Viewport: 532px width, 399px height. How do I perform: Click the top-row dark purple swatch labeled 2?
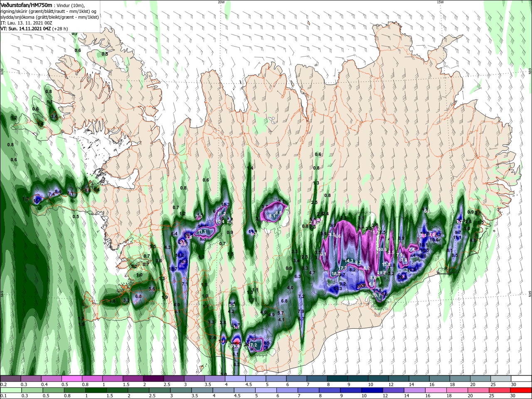153,379
